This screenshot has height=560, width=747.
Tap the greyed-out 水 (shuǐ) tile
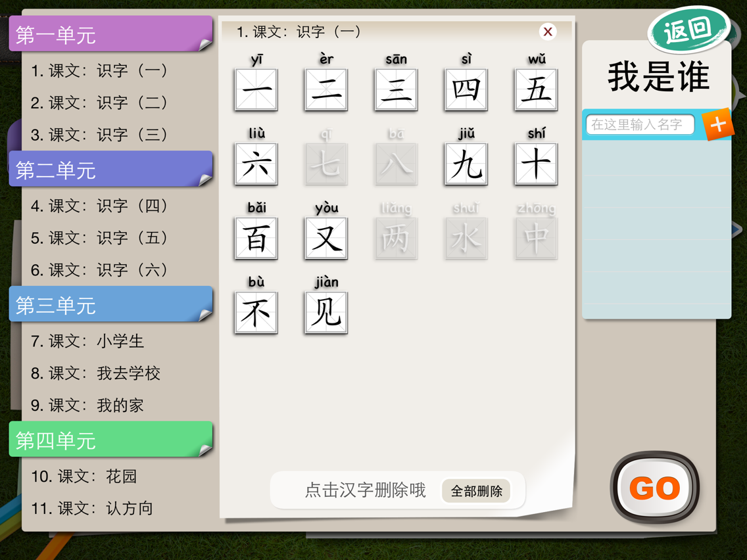pyautogui.click(x=466, y=238)
